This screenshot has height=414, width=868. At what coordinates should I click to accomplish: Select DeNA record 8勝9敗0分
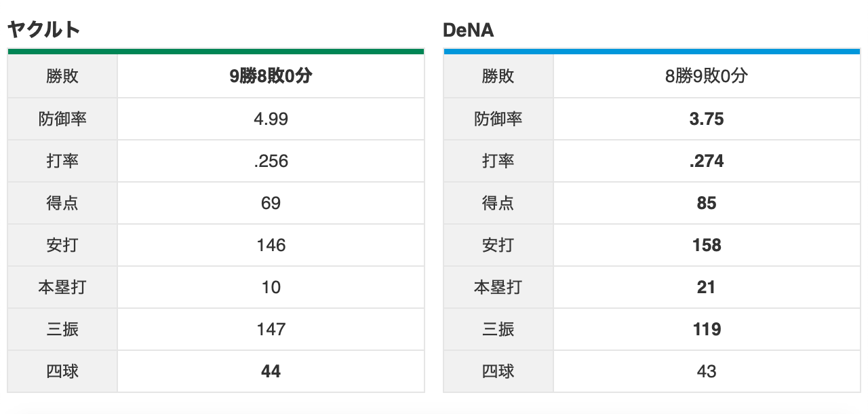707,77
